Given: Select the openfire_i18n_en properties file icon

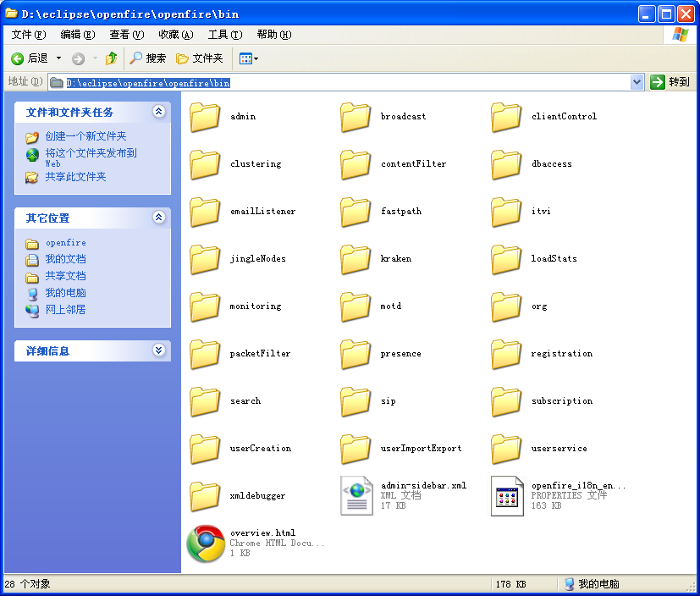Looking at the screenshot, I should 506,494.
